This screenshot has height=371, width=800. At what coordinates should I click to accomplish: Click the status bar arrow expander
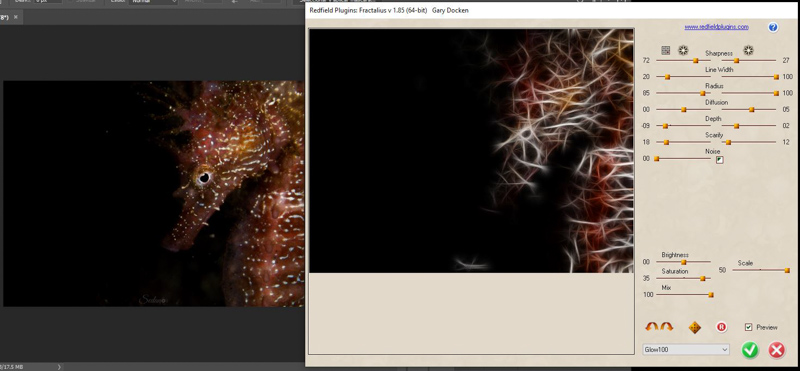[59, 367]
